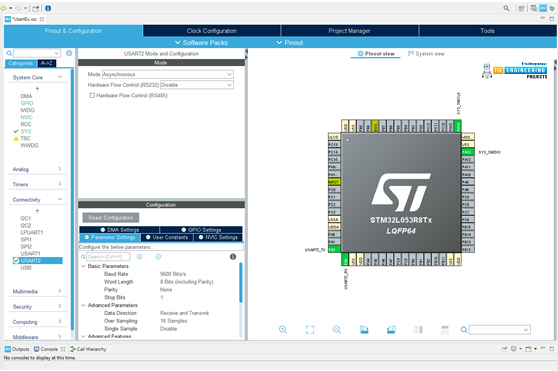Click the generate-code icon in top toolbar
The width and height of the screenshot is (558, 371).
36,8
